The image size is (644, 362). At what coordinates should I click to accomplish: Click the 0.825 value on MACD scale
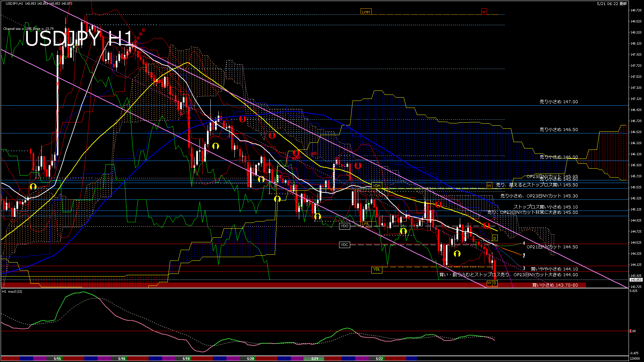(634, 291)
